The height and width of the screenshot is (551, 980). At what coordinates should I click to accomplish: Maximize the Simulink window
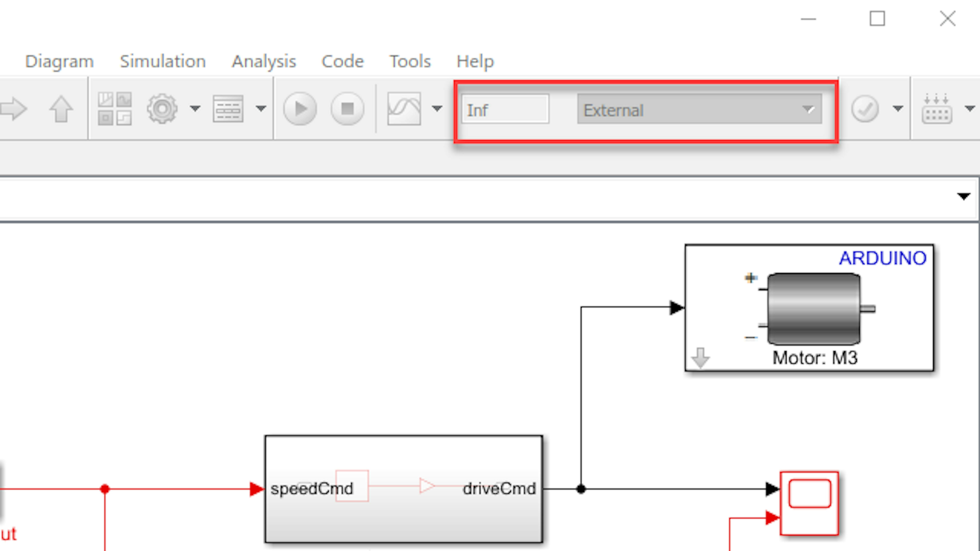pyautogui.click(x=877, y=19)
